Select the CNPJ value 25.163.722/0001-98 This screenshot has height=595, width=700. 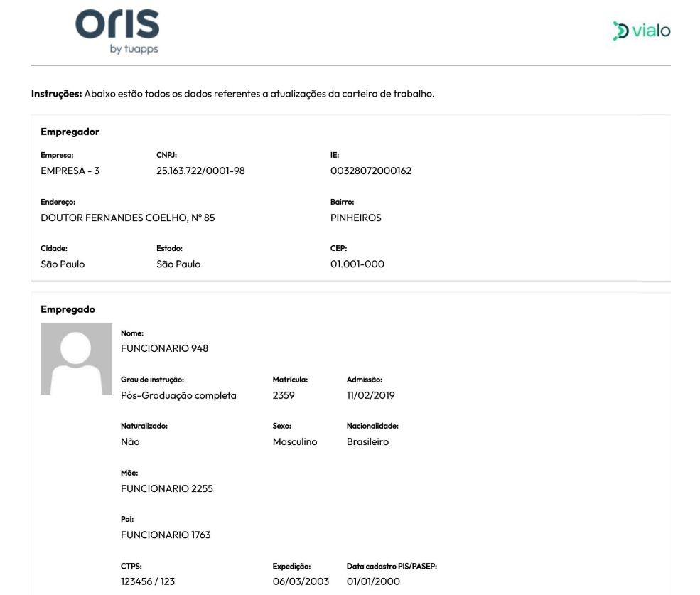click(x=200, y=171)
